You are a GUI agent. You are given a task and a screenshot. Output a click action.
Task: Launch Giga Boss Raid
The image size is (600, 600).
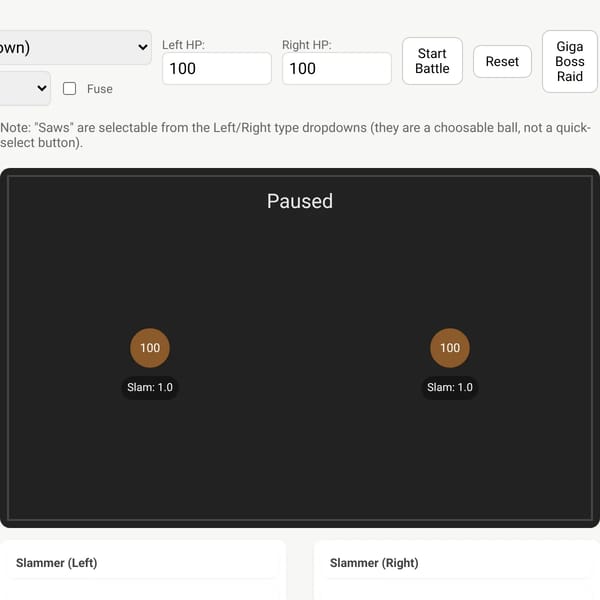570,61
